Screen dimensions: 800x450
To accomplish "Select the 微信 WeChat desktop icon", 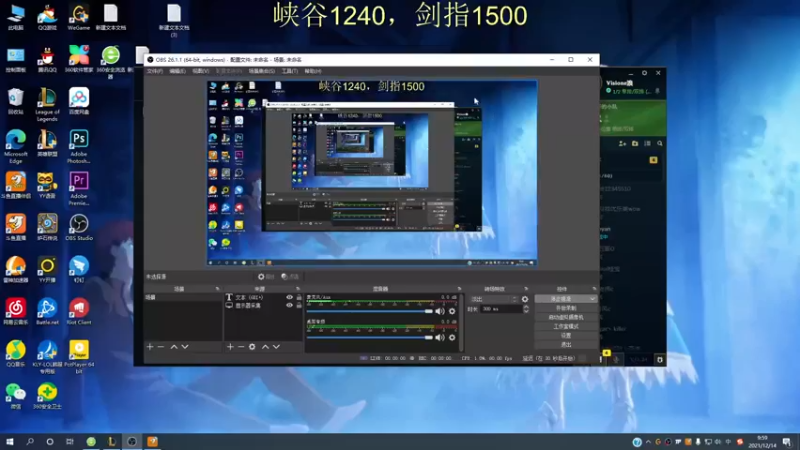I will (16, 396).
